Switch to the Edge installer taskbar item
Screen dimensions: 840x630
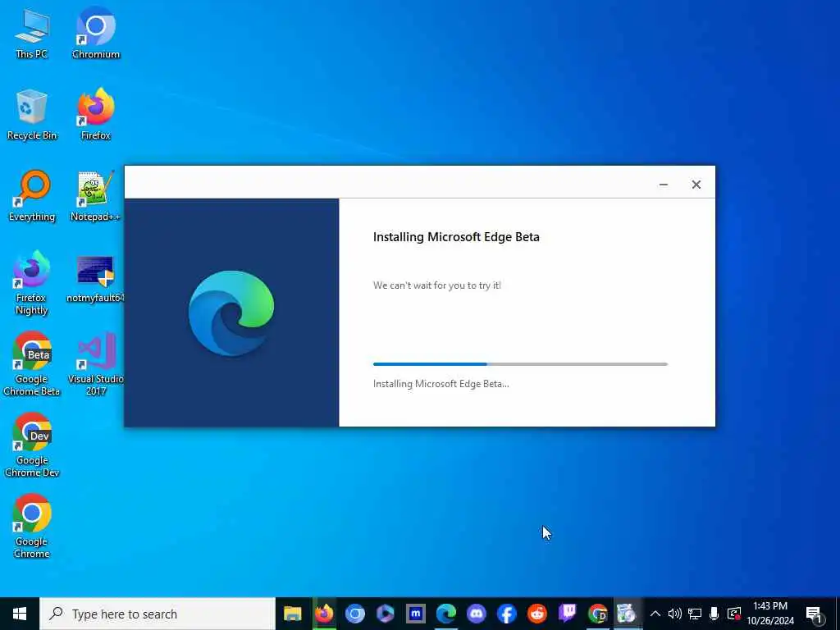[626, 614]
